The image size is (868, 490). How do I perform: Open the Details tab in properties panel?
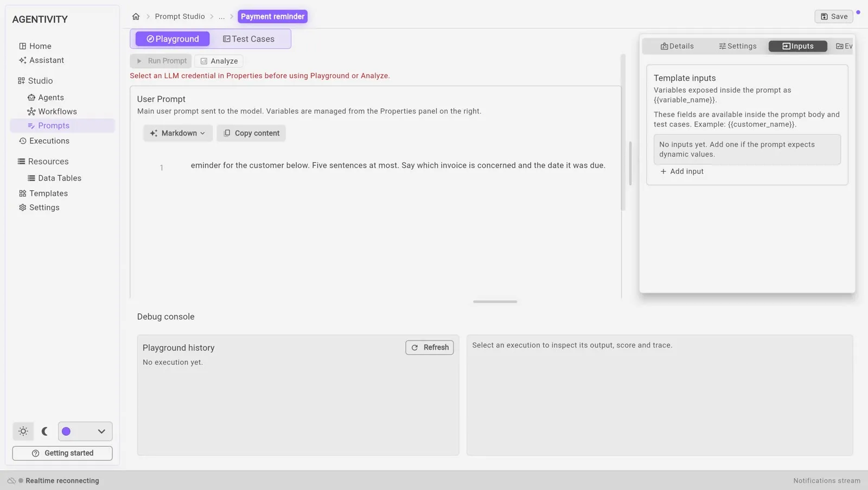pos(677,46)
